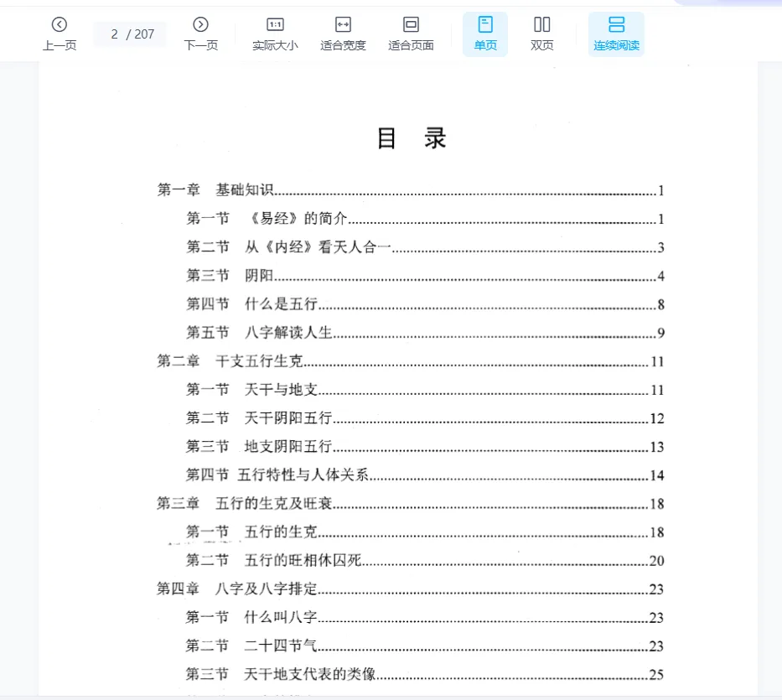782x700 pixels.
Task: Click page number 9 at row end
Action: pos(660,334)
